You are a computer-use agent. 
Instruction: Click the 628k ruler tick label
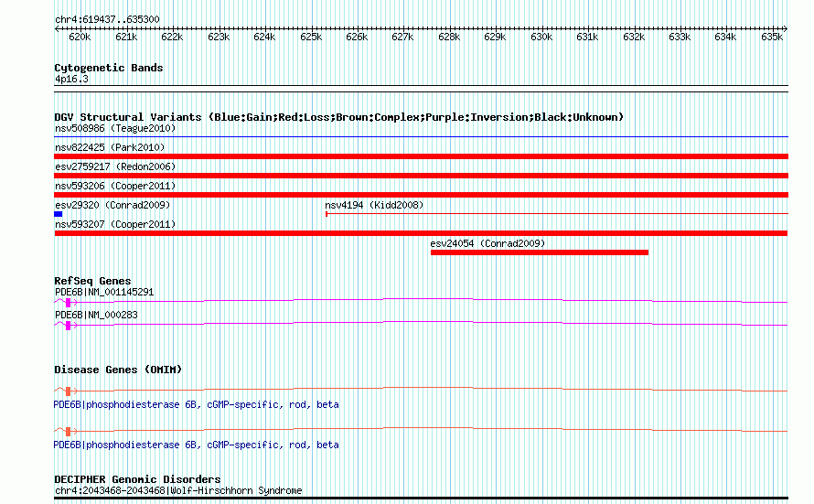coord(449,37)
